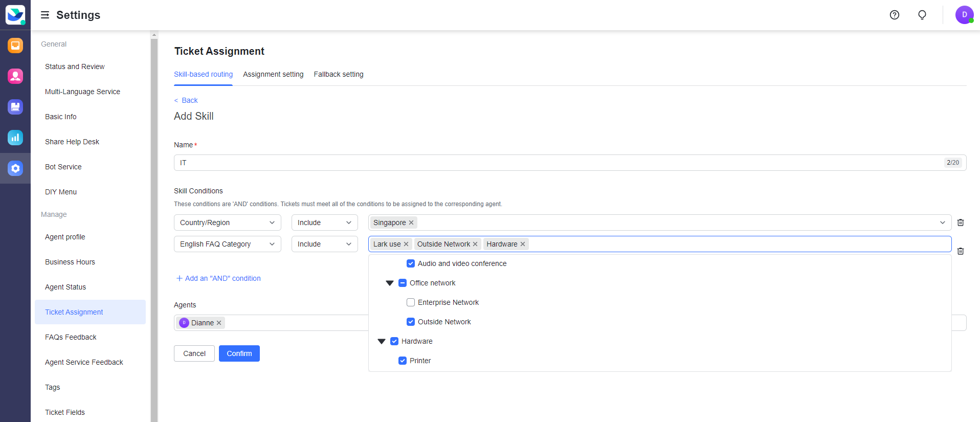Viewport: 980px width, 422px height.
Task: Click the skill Name input field
Action: point(558,163)
